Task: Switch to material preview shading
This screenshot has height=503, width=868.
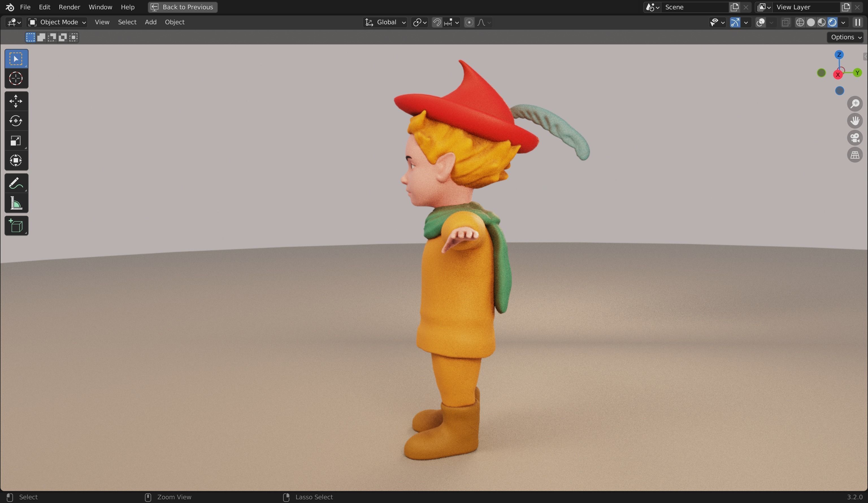Action: pos(821,22)
